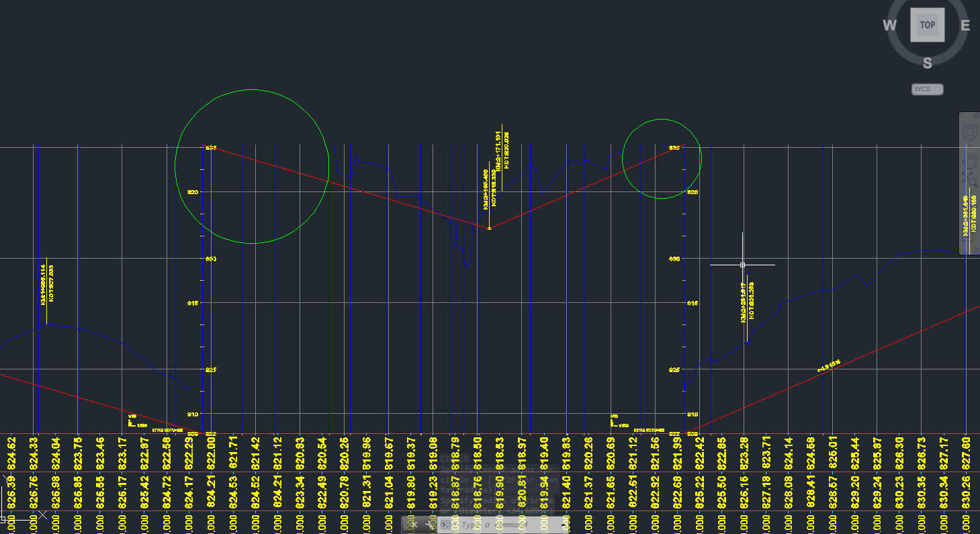Open the Full Navigation Wheel tool
The width and height of the screenshot is (980, 534).
[969, 132]
